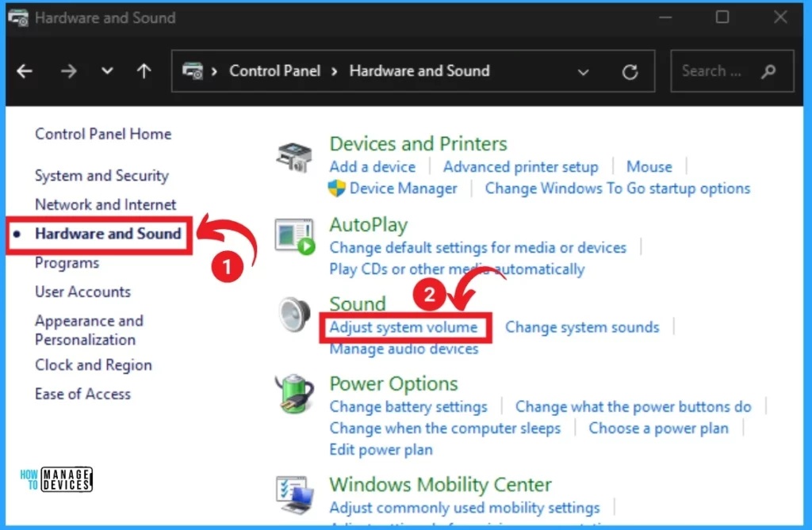
Task: Open User Accounts category
Action: (82, 292)
